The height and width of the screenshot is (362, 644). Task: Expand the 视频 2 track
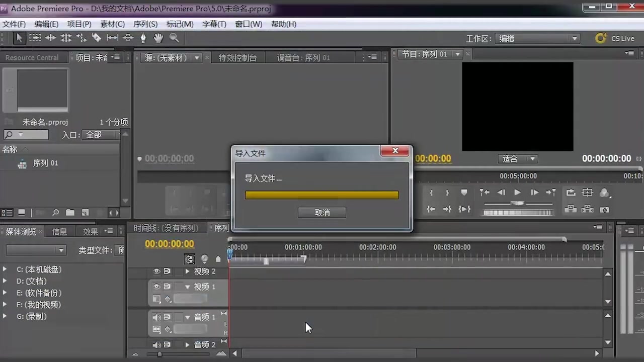tap(188, 271)
